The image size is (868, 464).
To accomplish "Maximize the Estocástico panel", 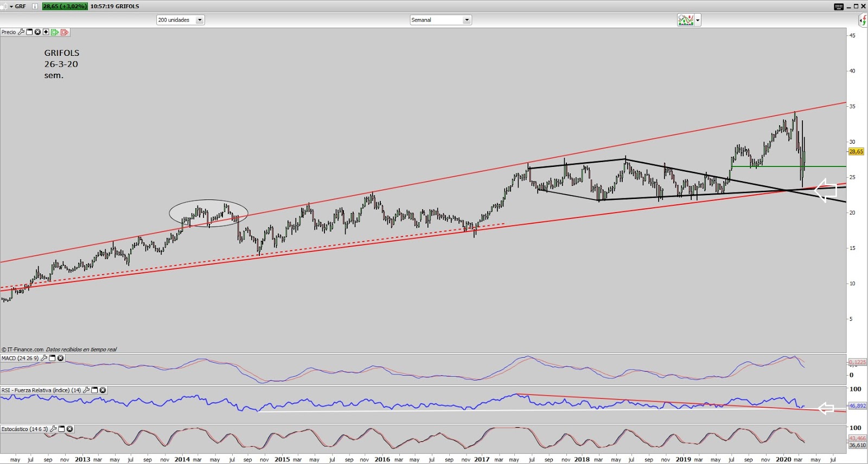I will click(x=61, y=429).
